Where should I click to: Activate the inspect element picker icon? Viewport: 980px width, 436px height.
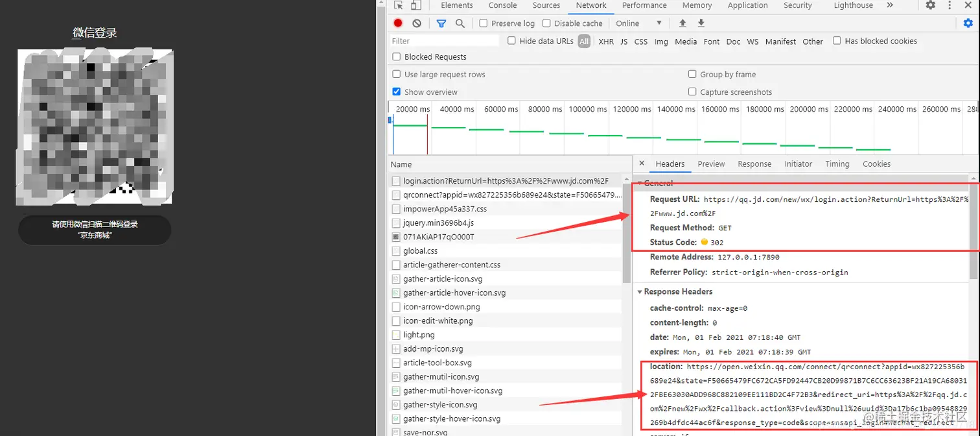click(x=398, y=5)
